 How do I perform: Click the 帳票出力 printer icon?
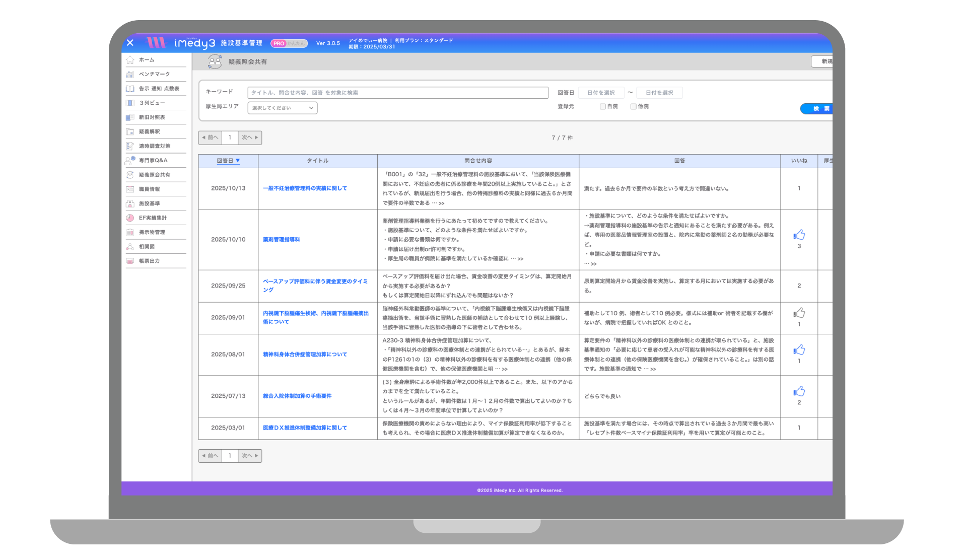click(x=130, y=261)
